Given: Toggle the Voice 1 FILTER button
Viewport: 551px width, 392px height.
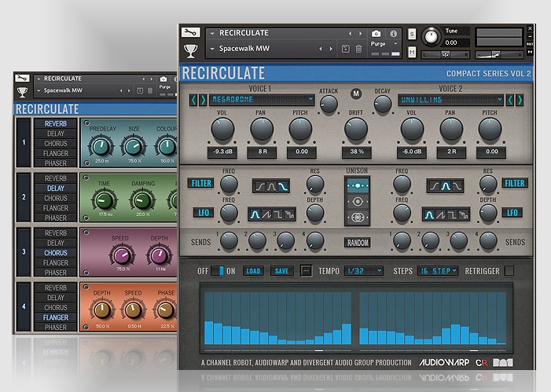Looking at the screenshot, I should pos(201,183).
